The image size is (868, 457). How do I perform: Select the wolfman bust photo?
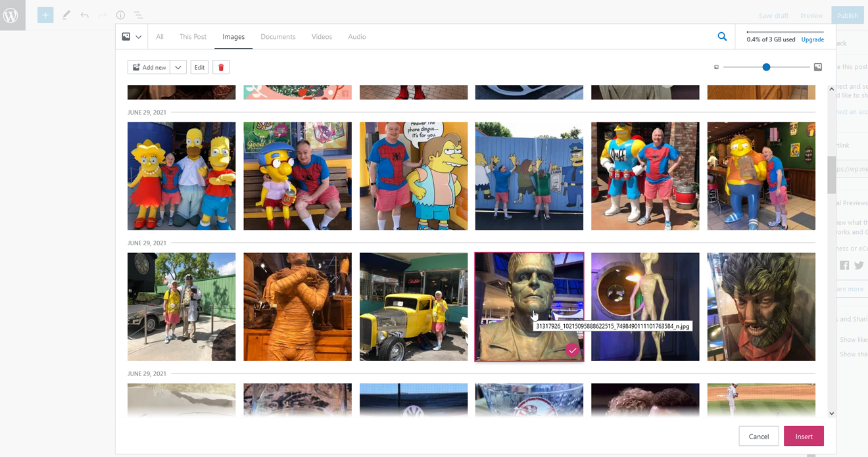point(761,307)
